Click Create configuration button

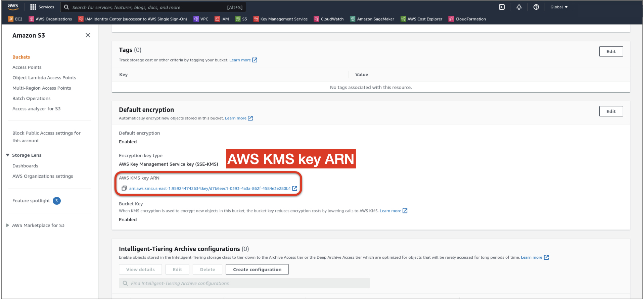pos(257,269)
